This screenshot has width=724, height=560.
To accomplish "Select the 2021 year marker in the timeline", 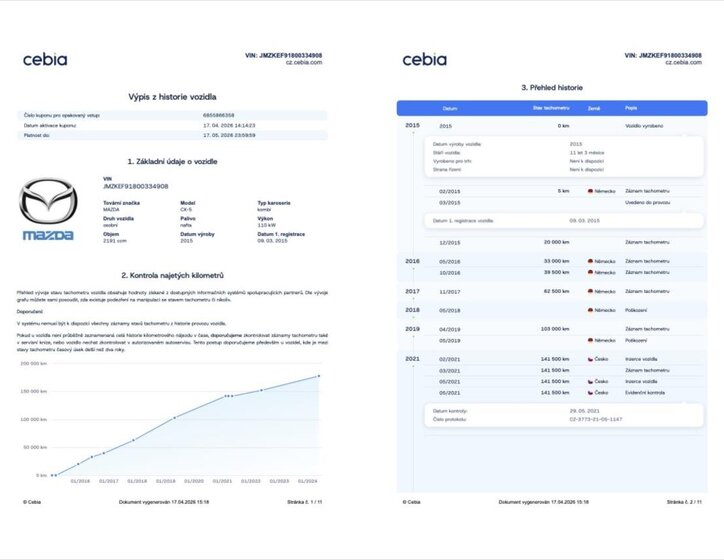I will pos(412,358).
